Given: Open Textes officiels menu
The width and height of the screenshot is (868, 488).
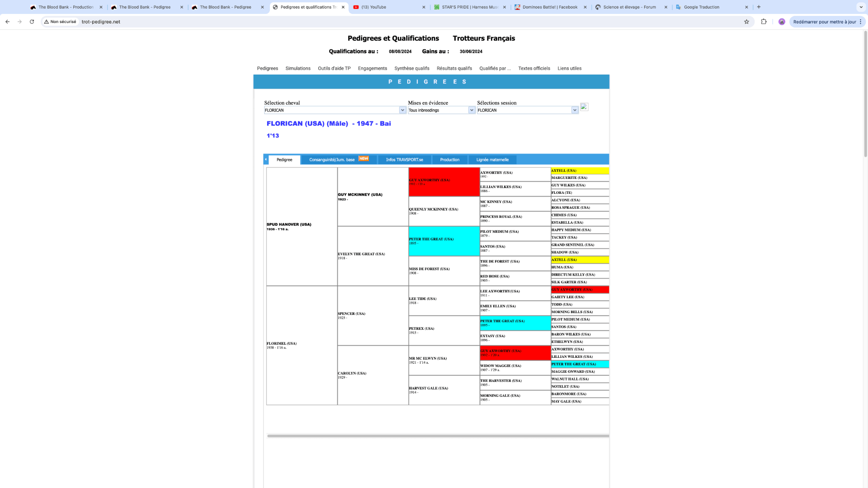Looking at the screenshot, I should 534,68.
